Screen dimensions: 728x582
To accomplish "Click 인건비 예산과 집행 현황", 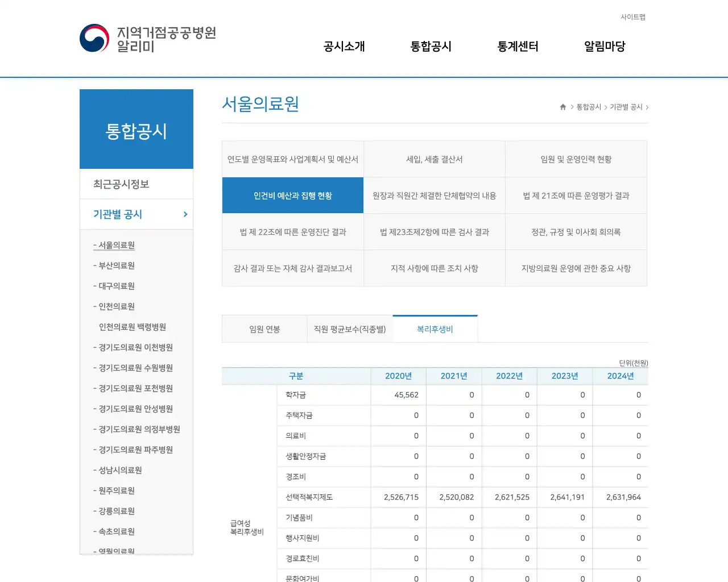I will (293, 195).
